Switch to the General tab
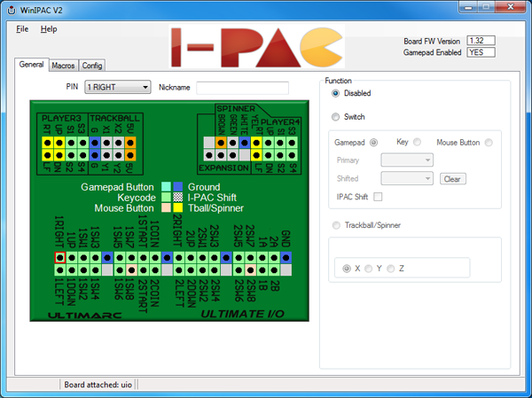Viewport: 532px width, 398px height. [x=32, y=65]
